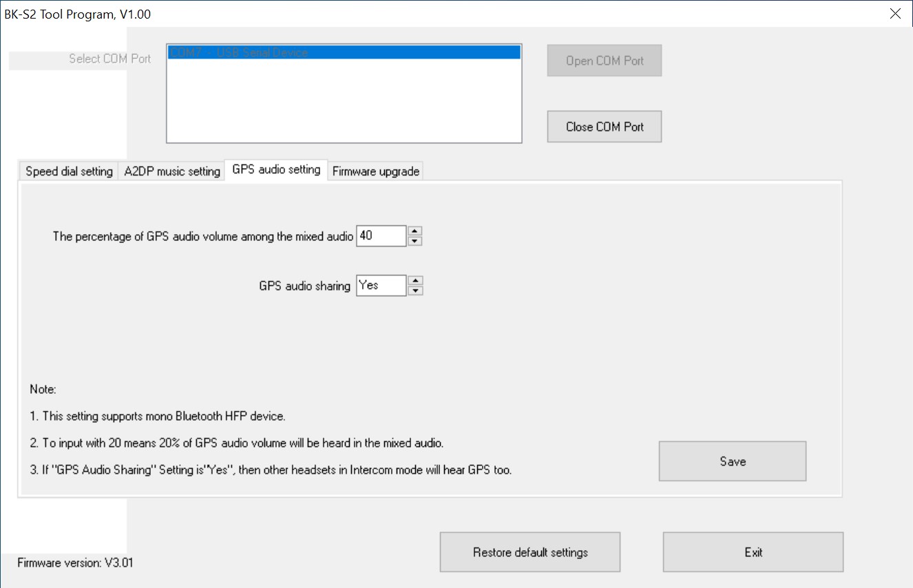Image resolution: width=913 pixels, height=588 pixels.
Task: Switch to Speed dial setting tab
Action: point(69,171)
